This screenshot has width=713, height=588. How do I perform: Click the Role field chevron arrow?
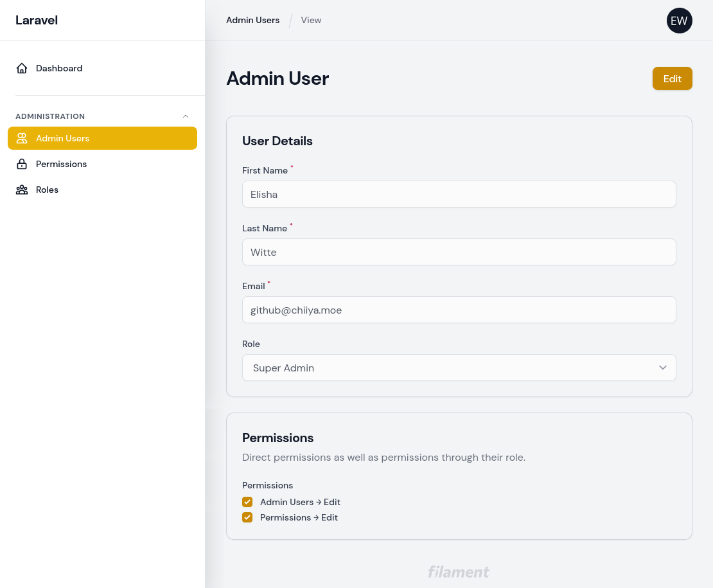pos(662,368)
